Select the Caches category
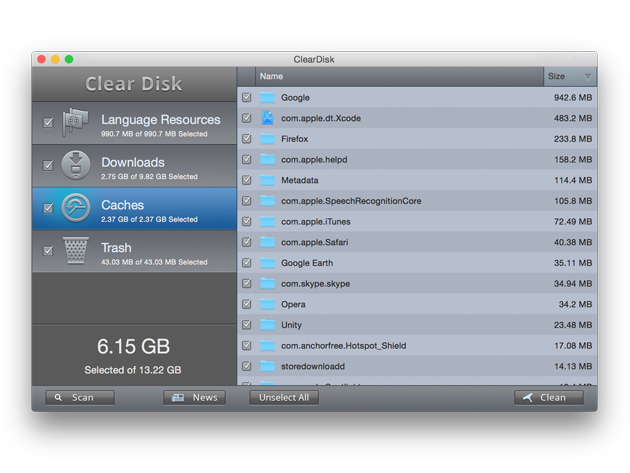Viewport: 630px width, 473px height. click(x=134, y=208)
